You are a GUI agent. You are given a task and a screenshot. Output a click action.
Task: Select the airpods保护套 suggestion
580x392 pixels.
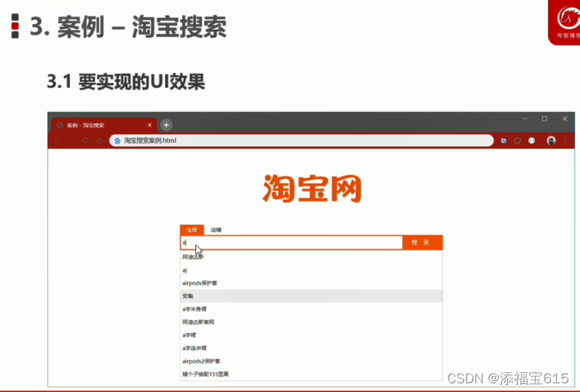(311, 283)
